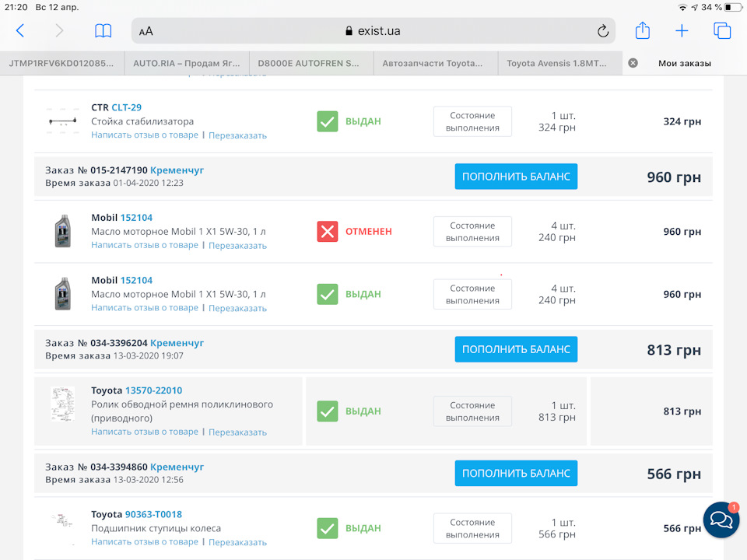
Task: Select the Мои заказы tab
Action: (x=685, y=63)
